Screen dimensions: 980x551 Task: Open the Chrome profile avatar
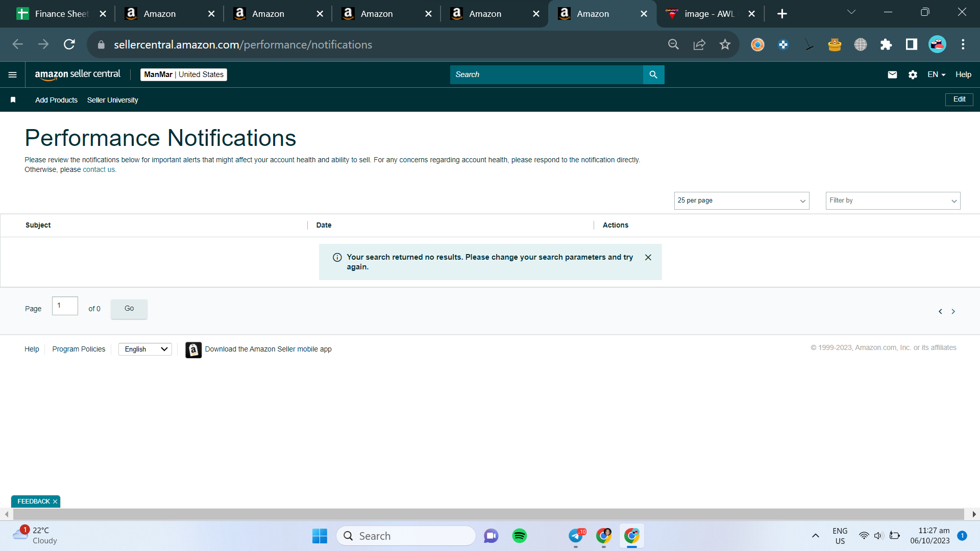pos(937,44)
